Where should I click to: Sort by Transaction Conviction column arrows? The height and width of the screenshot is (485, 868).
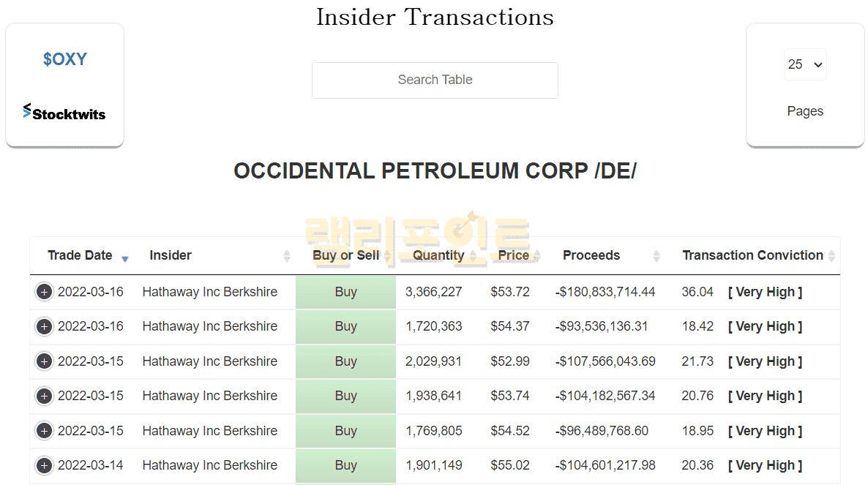[x=831, y=256]
